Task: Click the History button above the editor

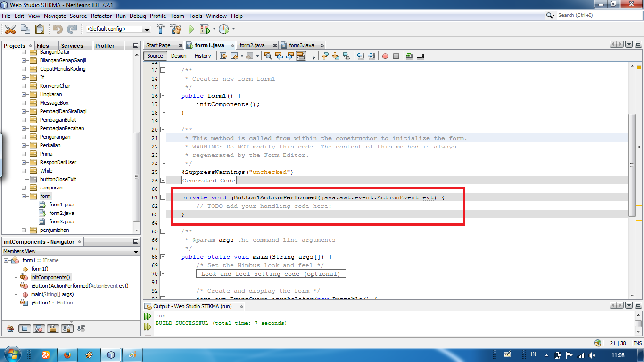Action: 202,56
